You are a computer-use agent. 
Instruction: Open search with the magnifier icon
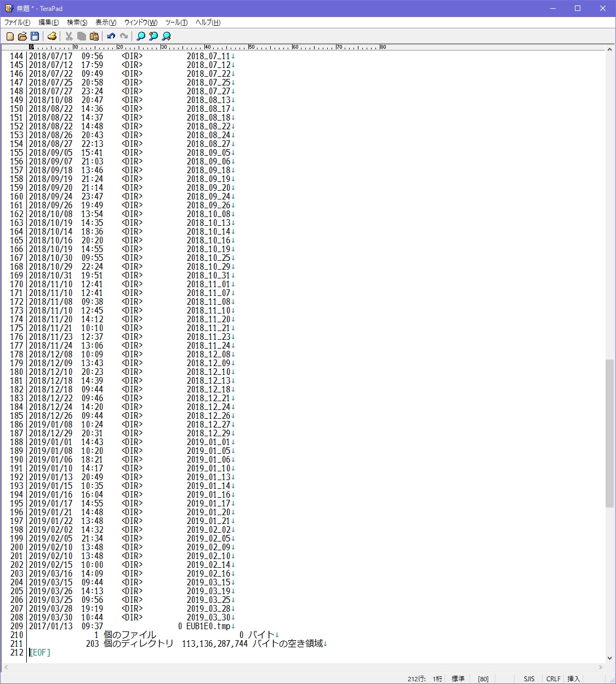pyautogui.click(x=141, y=36)
